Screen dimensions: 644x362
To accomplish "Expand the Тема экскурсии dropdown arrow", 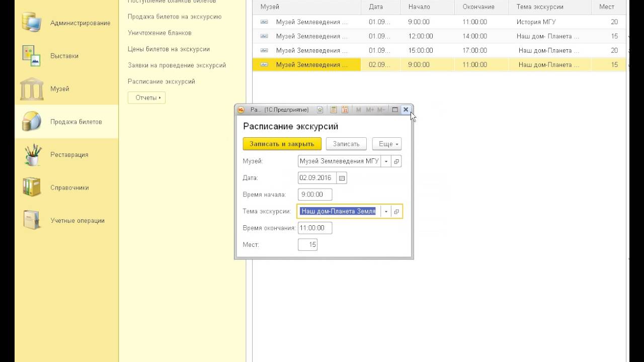I will [x=386, y=212].
